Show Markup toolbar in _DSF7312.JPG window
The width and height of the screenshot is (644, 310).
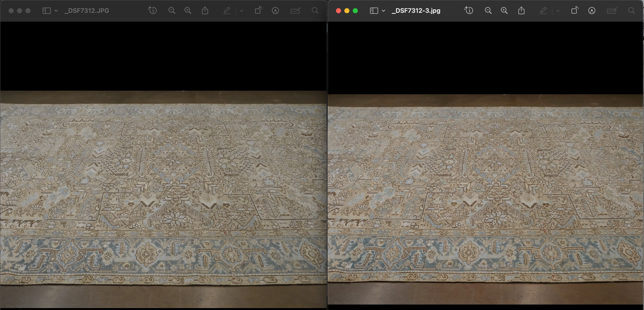point(275,10)
